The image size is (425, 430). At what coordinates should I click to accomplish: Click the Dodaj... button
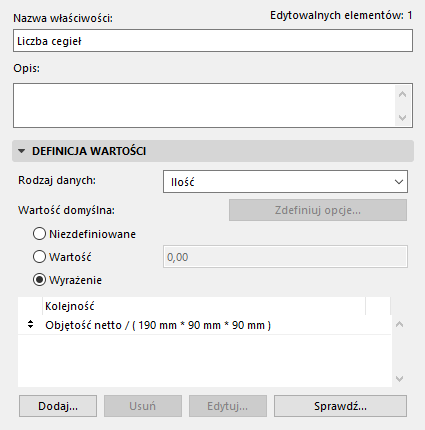[x=58, y=406]
